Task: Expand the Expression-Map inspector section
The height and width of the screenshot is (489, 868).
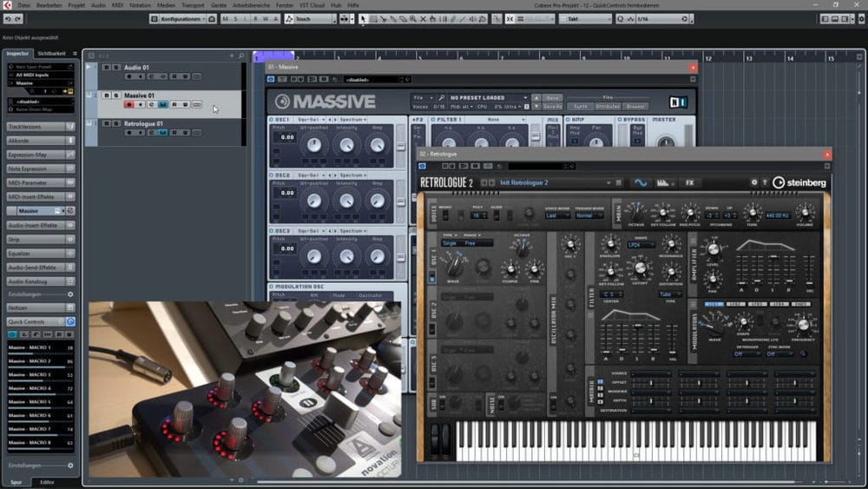Action: 41,155
